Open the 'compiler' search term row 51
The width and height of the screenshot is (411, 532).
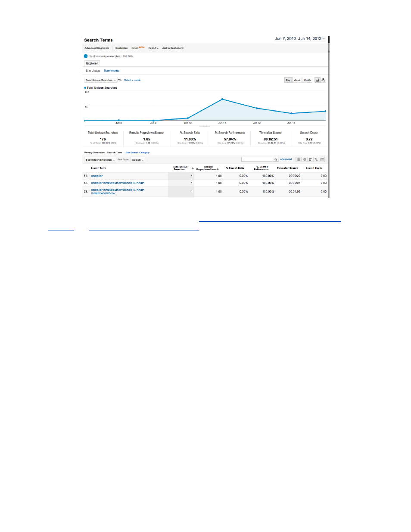(97, 176)
